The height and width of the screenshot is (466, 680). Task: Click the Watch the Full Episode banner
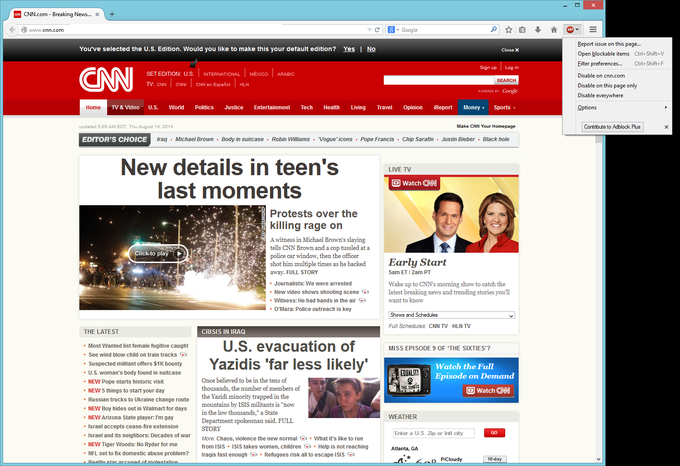(451, 380)
